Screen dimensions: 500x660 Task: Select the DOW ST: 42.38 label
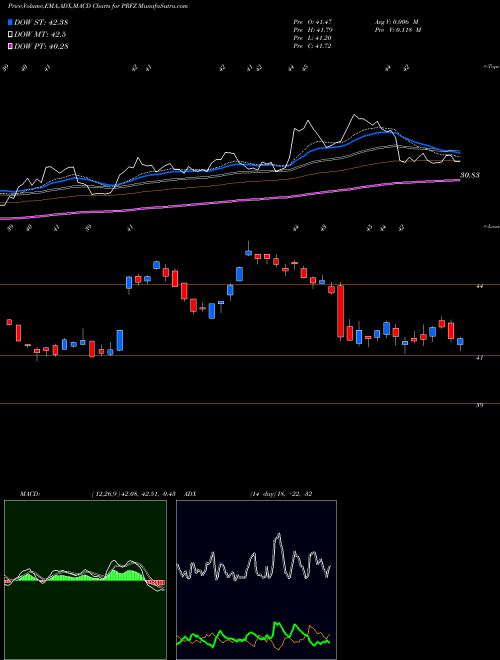[41, 22]
